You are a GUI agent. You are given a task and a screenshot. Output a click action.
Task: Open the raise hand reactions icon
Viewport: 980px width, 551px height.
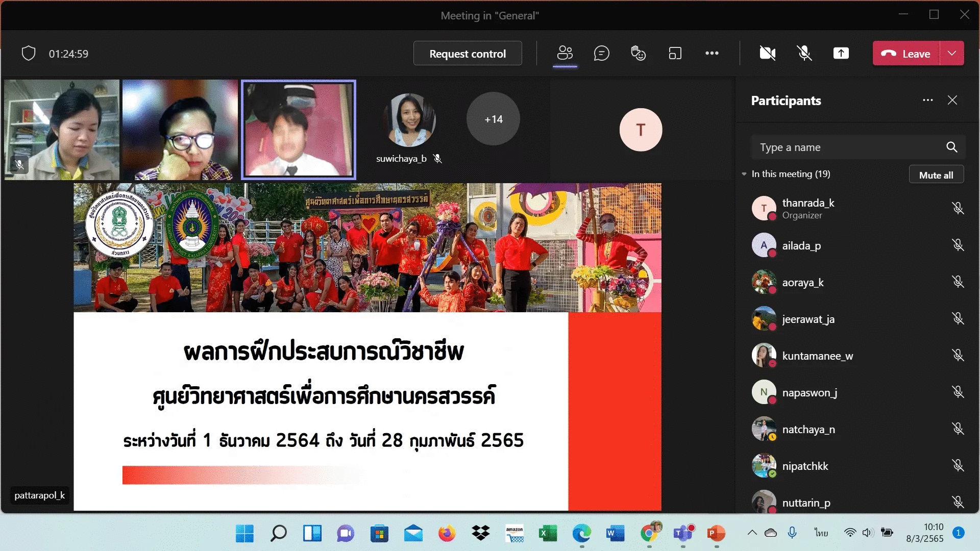(638, 53)
